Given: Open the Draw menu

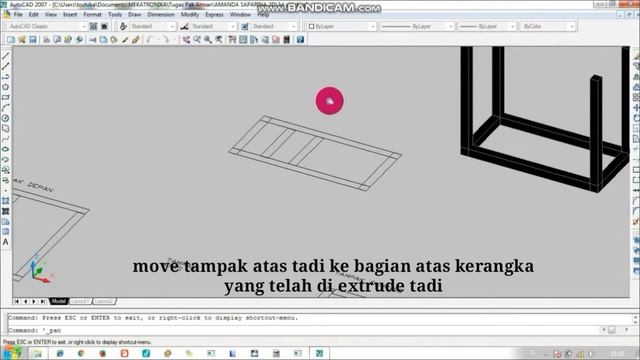Looking at the screenshot, I should click(x=134, y=14).
